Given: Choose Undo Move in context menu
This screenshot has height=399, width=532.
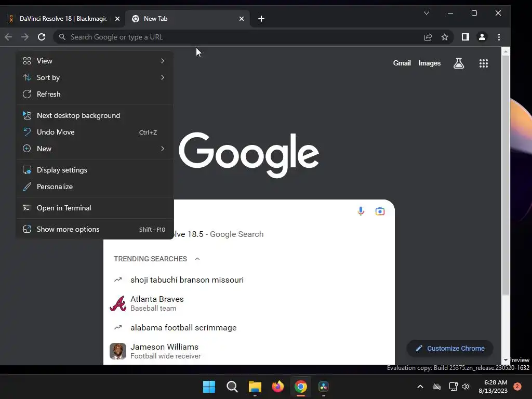Looking at the screenshot, I should [95, 132].
